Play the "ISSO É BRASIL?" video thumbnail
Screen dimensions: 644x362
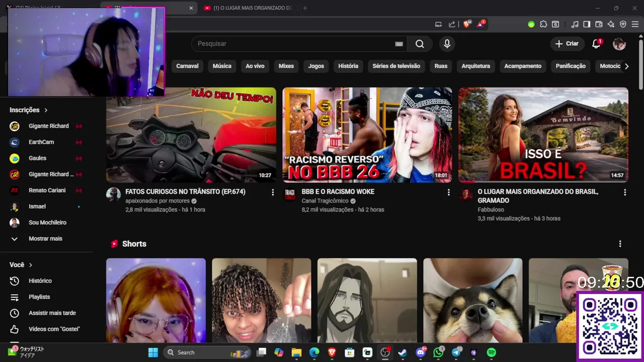[543, 135]
